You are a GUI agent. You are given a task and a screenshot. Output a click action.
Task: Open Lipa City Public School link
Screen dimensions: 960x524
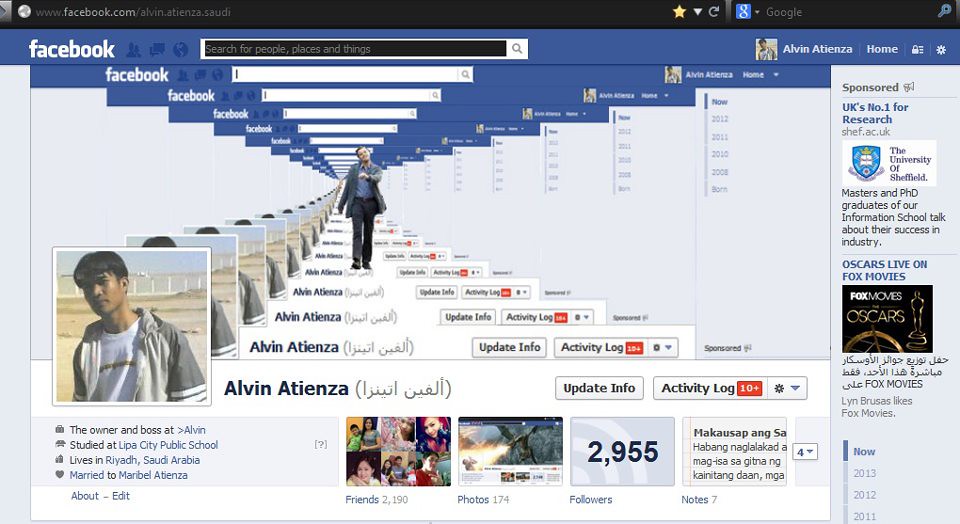(x=168, y=445)
